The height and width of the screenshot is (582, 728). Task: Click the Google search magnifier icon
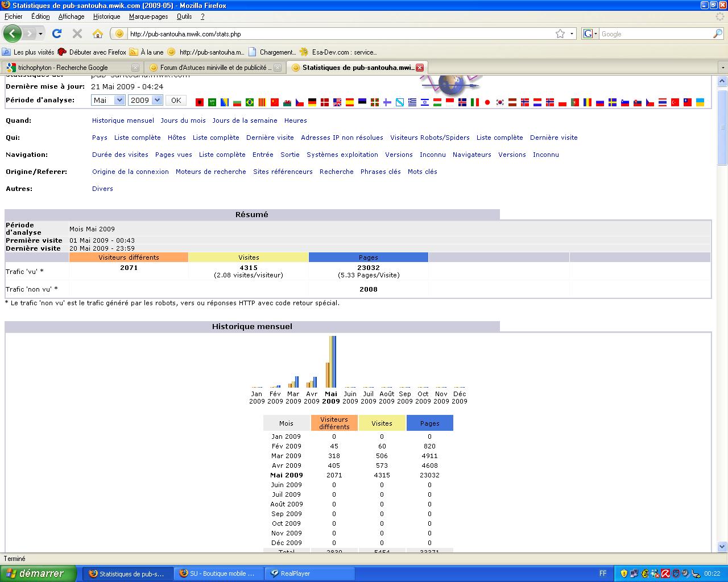click(x=717, y=34)
